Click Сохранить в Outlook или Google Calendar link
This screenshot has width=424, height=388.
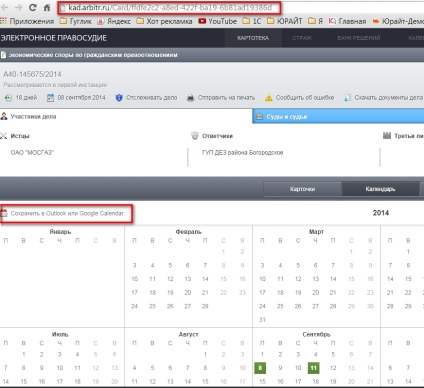click(67, 213)
